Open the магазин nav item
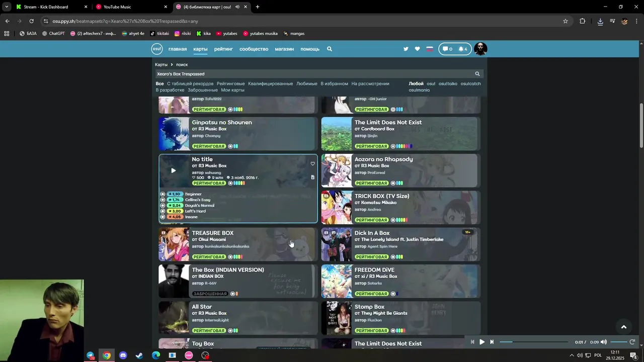Viewport: 644px width, 362px height. 284,49
